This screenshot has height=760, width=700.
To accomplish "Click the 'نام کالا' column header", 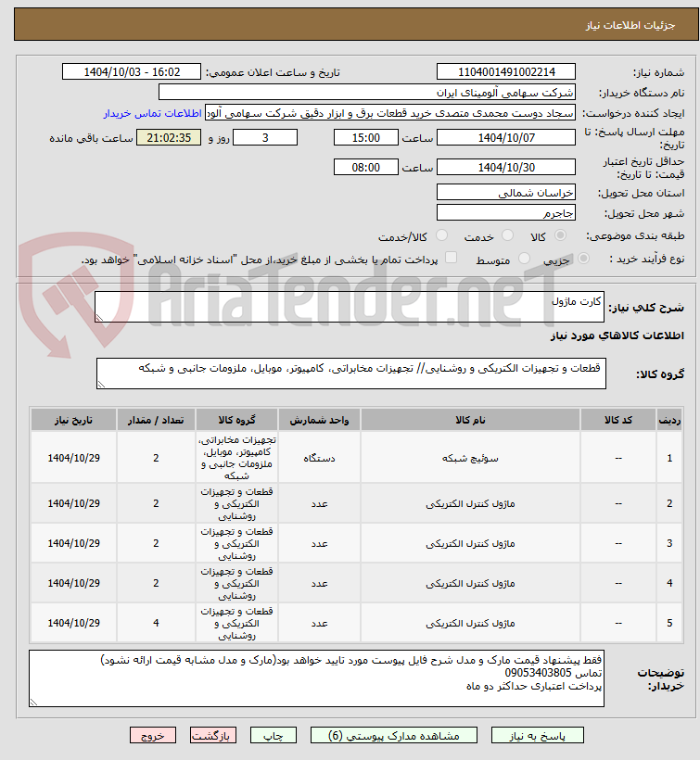I will pyautogui.click(x=470, y=420).
